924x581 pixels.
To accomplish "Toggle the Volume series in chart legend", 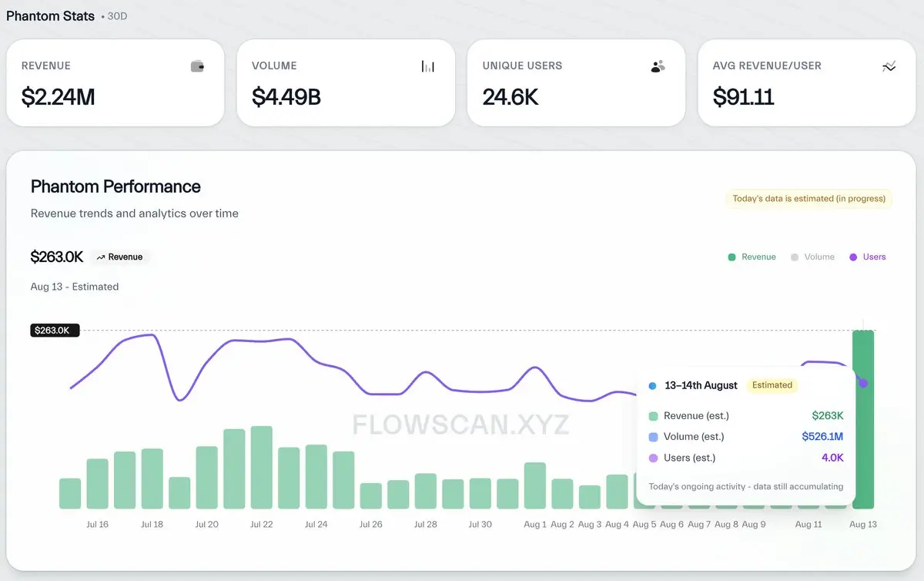I will click(x=812, y=257).
